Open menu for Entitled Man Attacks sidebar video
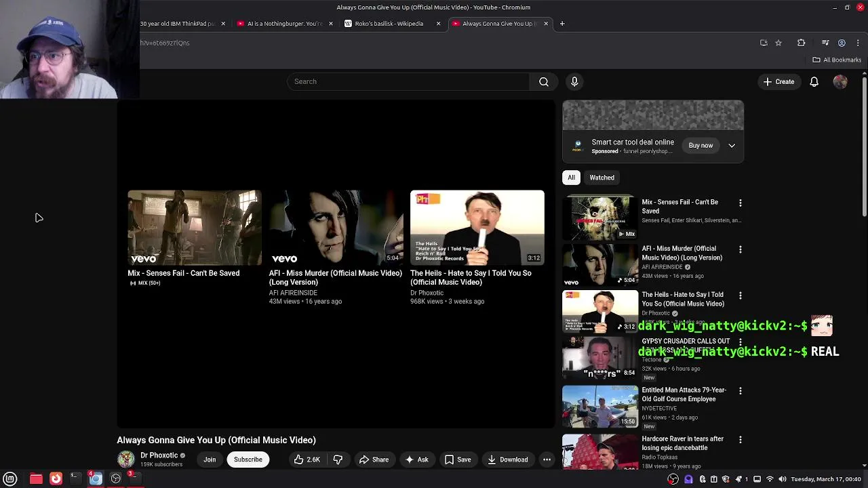The image size is (868, 488). (x=740, y=391)
